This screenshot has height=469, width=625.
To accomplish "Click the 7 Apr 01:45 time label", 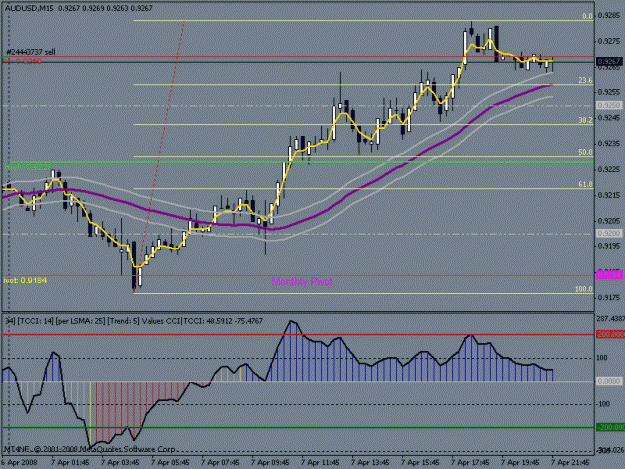I will point(70,463).
